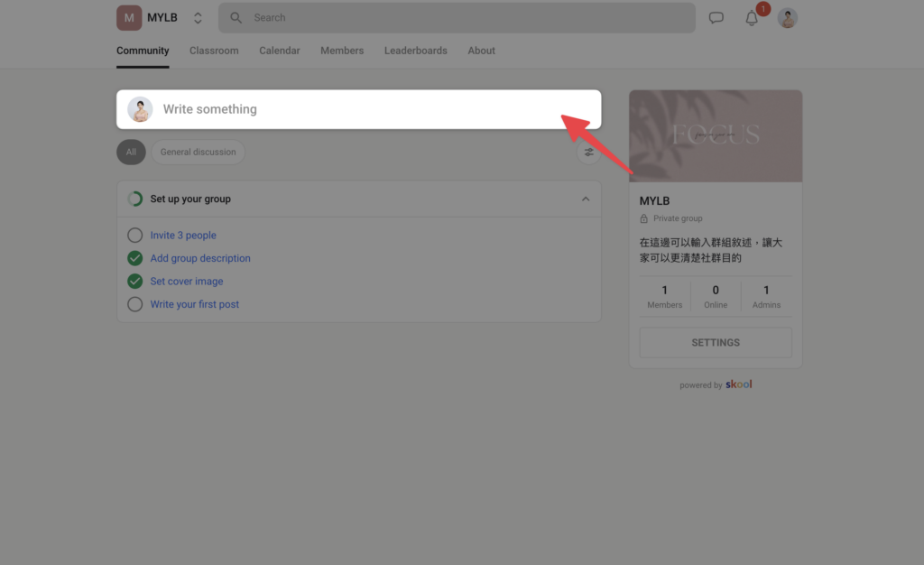Focus the Search input field
924x565 pixels.
pos(457,18)
